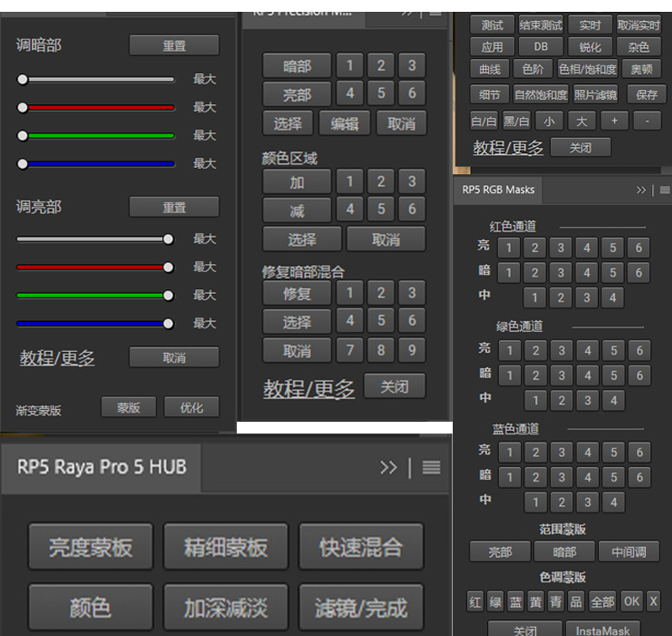Add a 色相/饱和度 adjustment
This screenshot has height=636, width=672.
tap(587, 69)
